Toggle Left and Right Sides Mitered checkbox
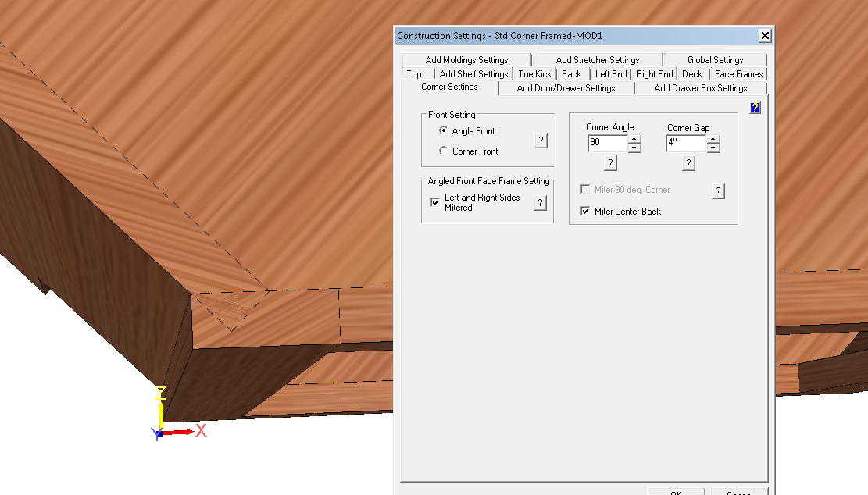The image size is (868, 495). click(x=435, y=202)
